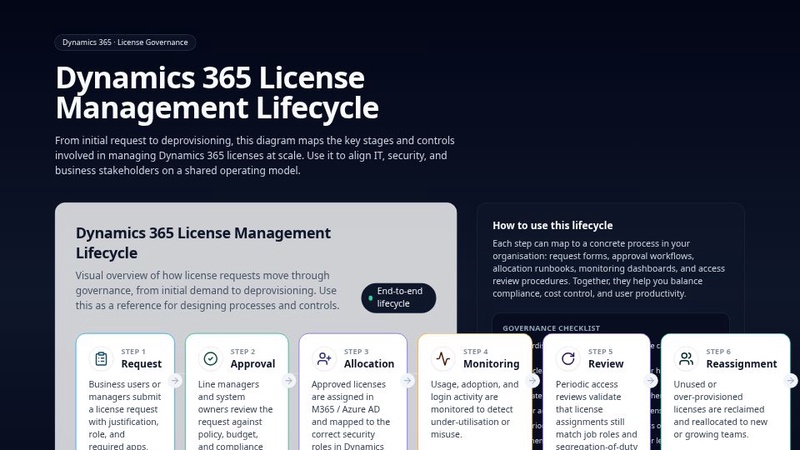Select the Step 5 Review title
This screenshot has width=800, height=450.
click(606, 364)
